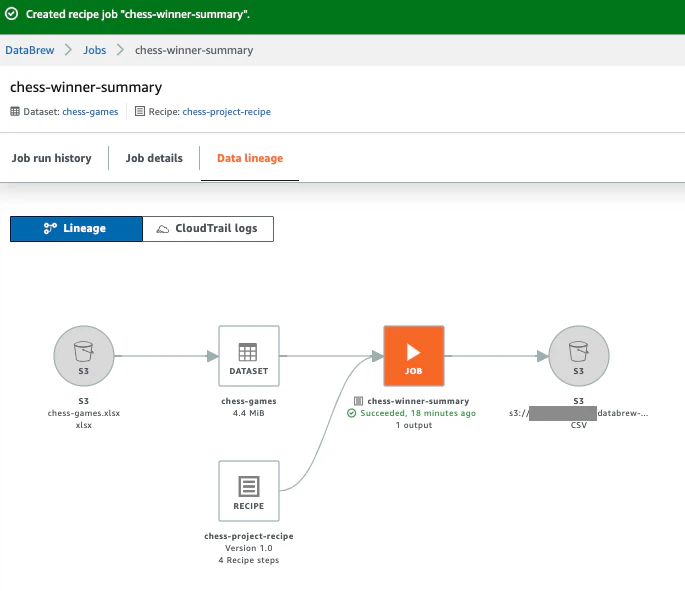Click the 'Version 1.0' recipe text

click(249, 548)
